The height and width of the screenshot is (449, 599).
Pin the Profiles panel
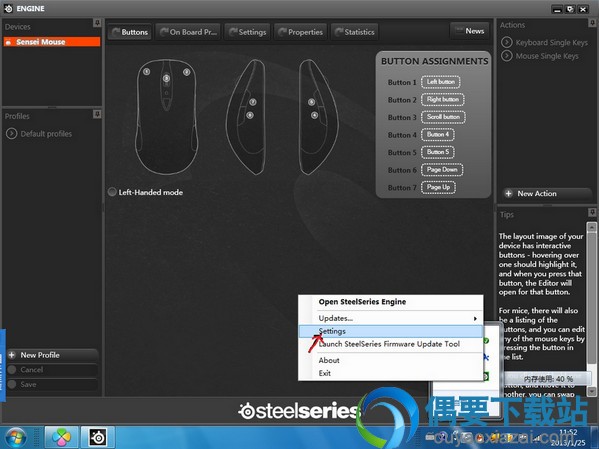97,114
